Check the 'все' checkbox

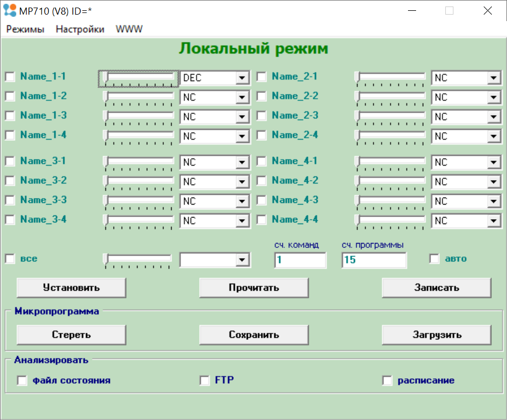[x=10, y=259]
